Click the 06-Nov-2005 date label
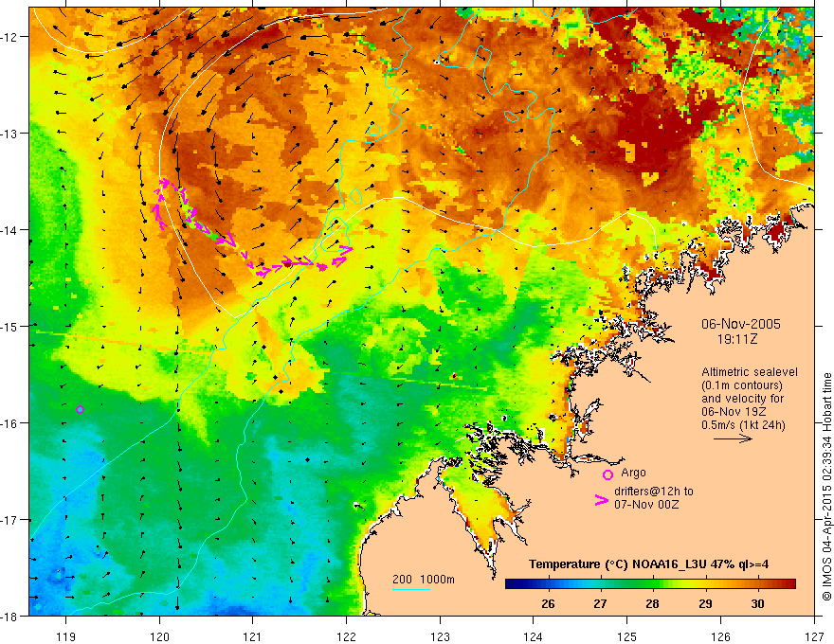The image size is (834, 644). click(x=741, y=324)
